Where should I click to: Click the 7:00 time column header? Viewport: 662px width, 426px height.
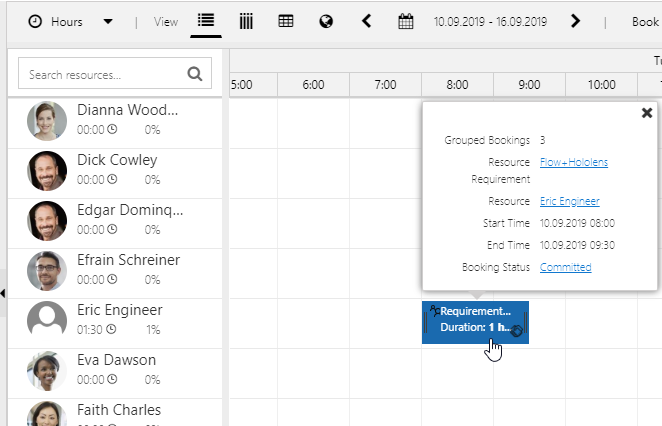(x=385, y=85)
